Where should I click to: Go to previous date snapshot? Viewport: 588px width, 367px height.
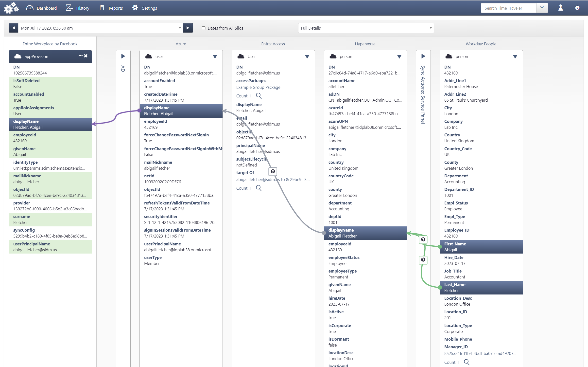click(14, 28)
